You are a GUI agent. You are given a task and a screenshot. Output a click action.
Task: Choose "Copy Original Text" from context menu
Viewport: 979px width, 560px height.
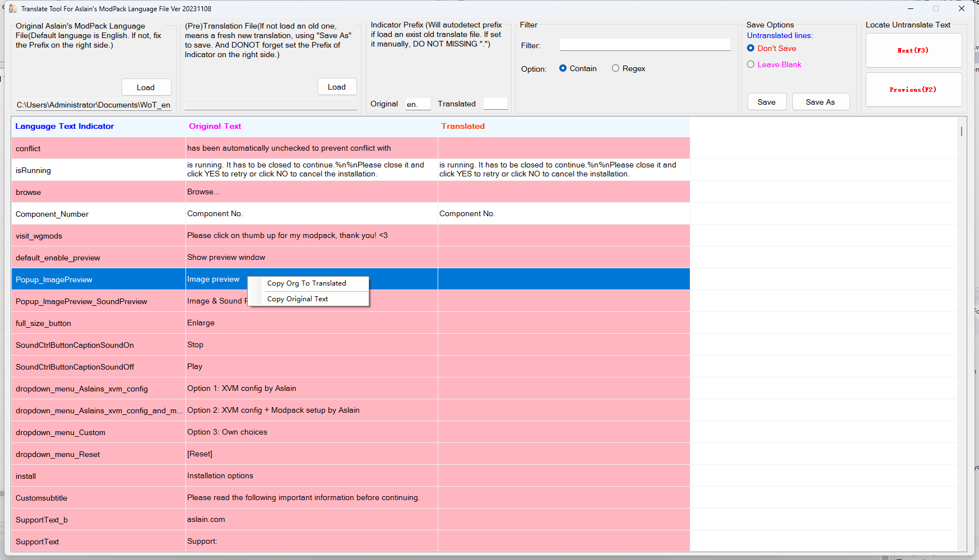pos(298,298)
